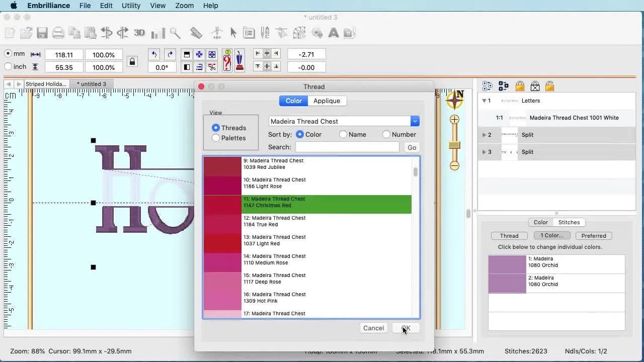Sort threads by Name radio button

tap(343, 134)
